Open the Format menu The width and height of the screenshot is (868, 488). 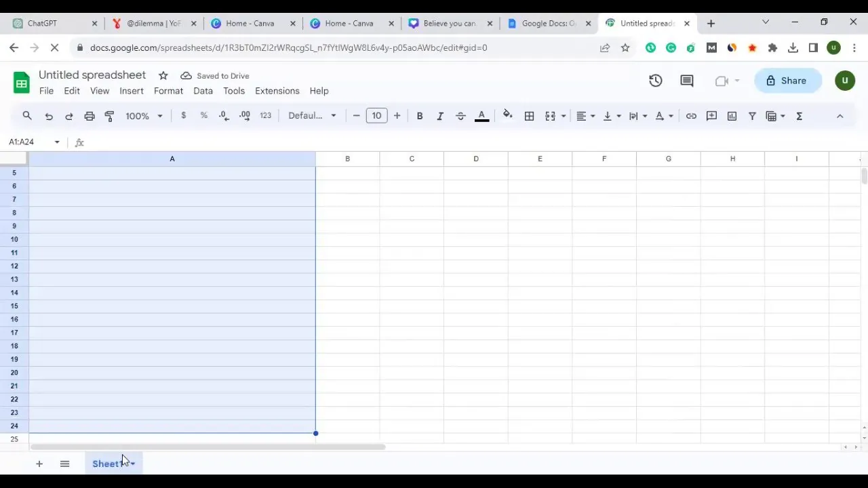point(168,91)
